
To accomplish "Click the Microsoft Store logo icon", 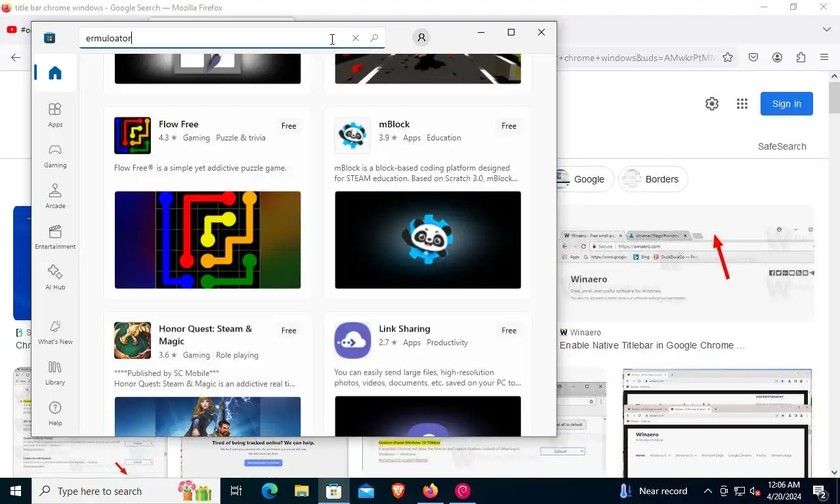I will pos(49,38).
